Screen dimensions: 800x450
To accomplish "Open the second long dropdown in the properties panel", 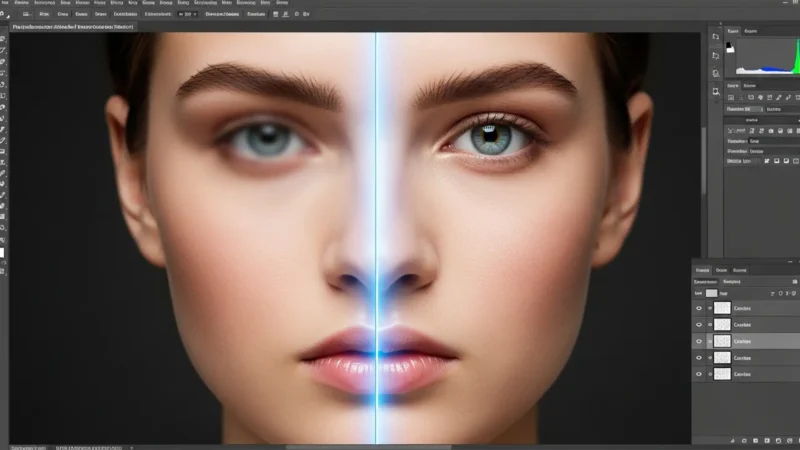I will coord(774,151).
